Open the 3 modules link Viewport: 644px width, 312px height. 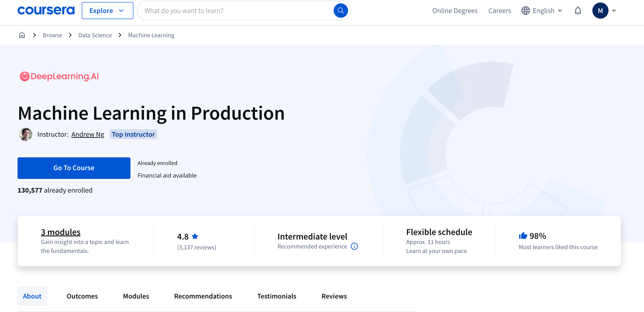[x=60, y=232]
